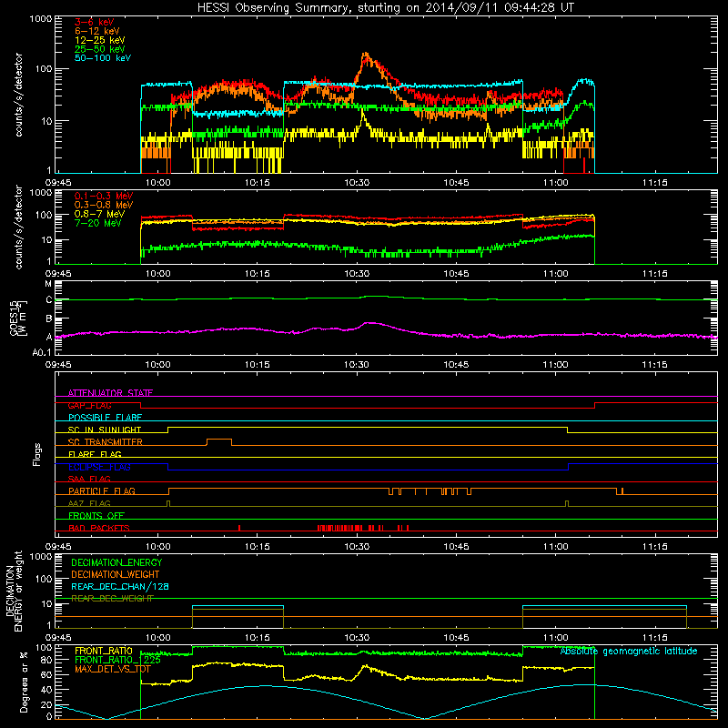The image size is (728, 728).
Task: Click the 7-20 MeV legend label
Action: [x=97, y=223]
